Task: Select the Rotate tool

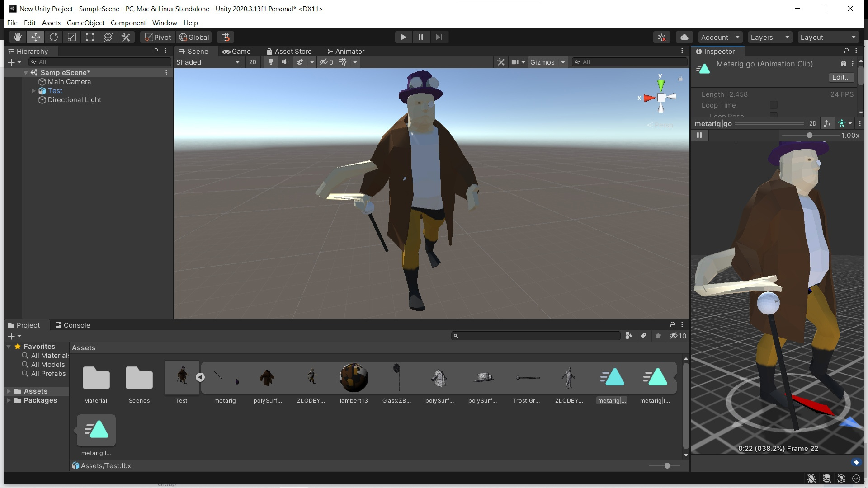Action: 53,37
